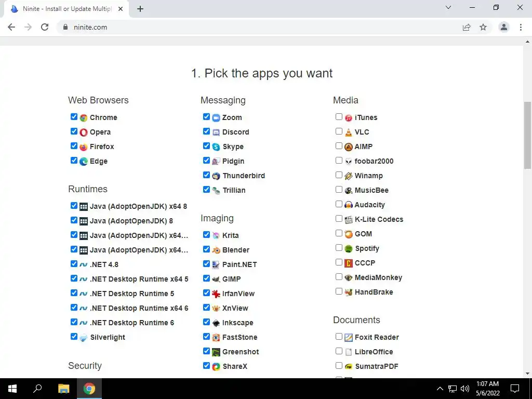Click the ShareX app icon
The image size is (532, 399).
(216, 367)
